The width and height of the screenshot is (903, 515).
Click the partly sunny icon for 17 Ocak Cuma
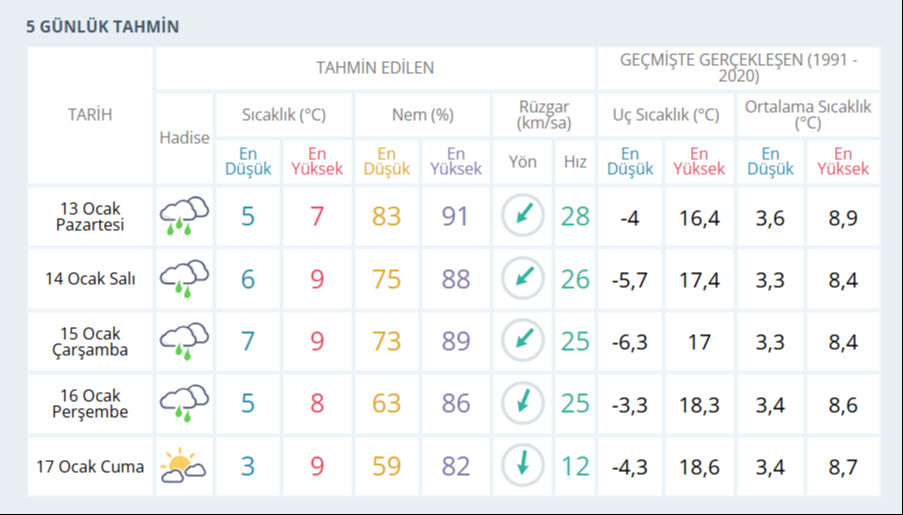click(x=184, y=465)
